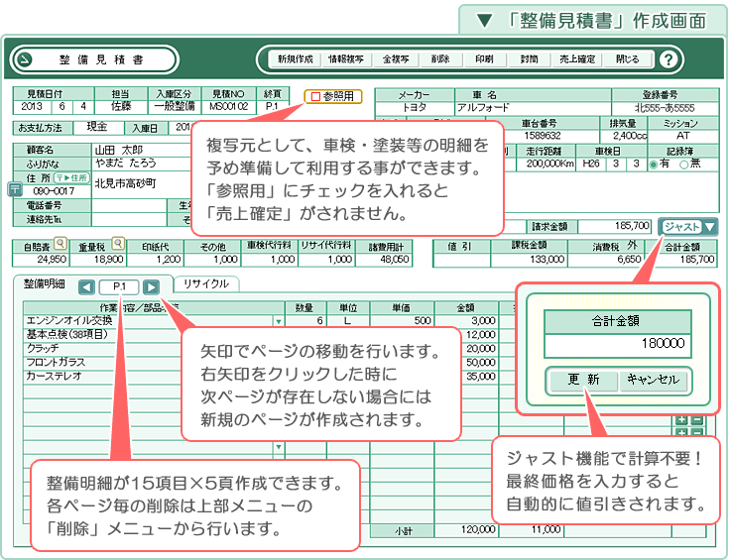Click the 見積NO field MS00102
This screenshot has height=560, width=729.
tap(228, 106)
